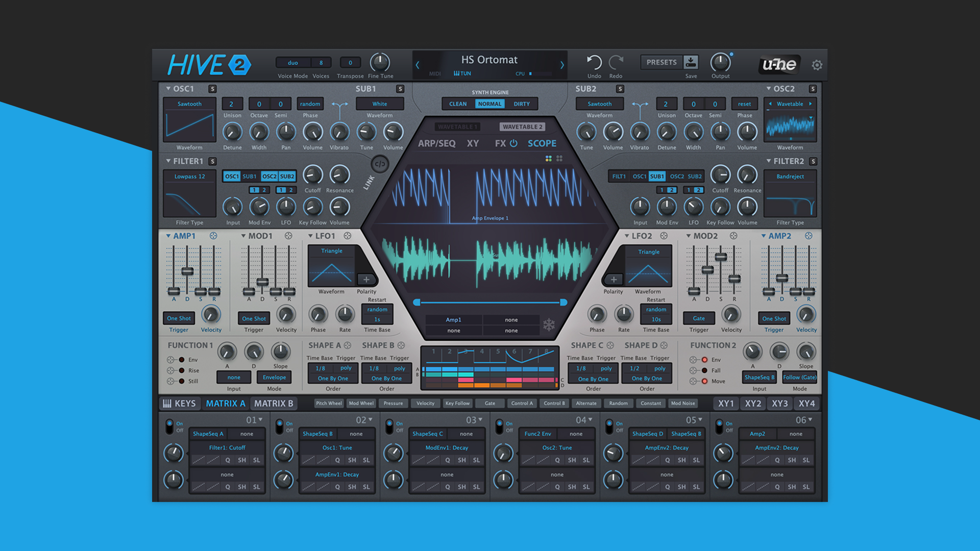Enable One Shot trigger in AMP1
The image size is (980, 551).
pos(179,318)
